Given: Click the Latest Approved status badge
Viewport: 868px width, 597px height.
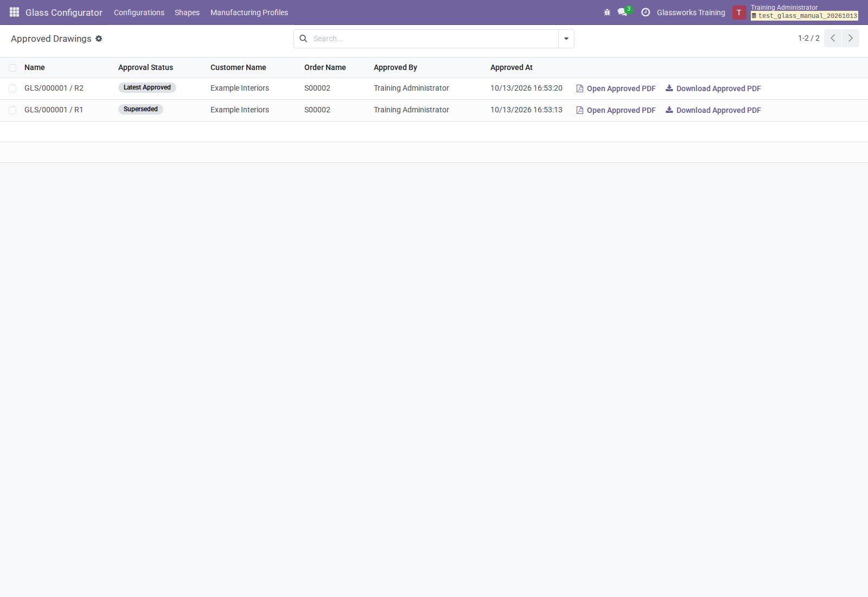Looking at the screenshot, I should pos(147,87).
